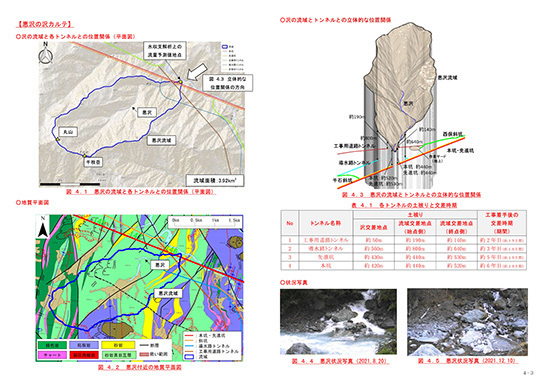Screen dimensions: 550x389
Task: Select the magenta chert legend swatch
Action: 52,355
